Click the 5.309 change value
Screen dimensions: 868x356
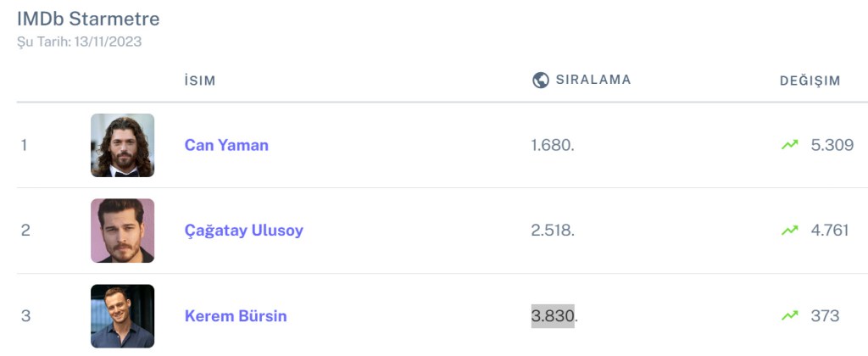pos(832,145)
